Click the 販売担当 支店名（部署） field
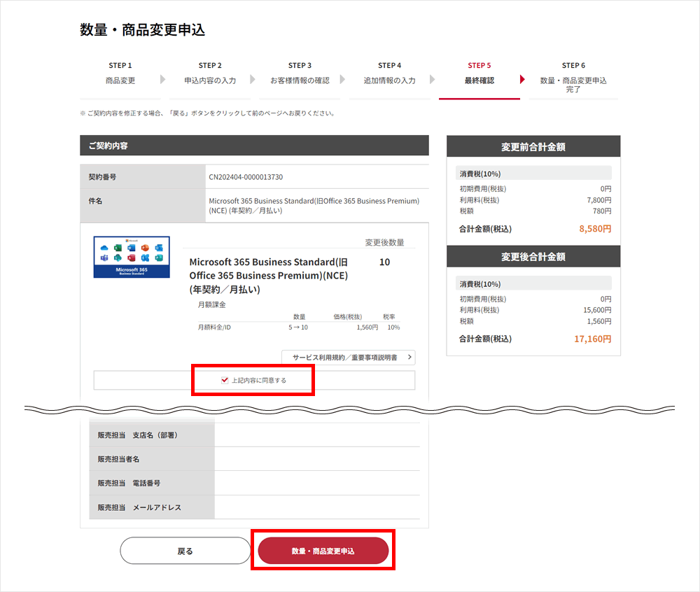700x592 pixels. coord(317,435)
